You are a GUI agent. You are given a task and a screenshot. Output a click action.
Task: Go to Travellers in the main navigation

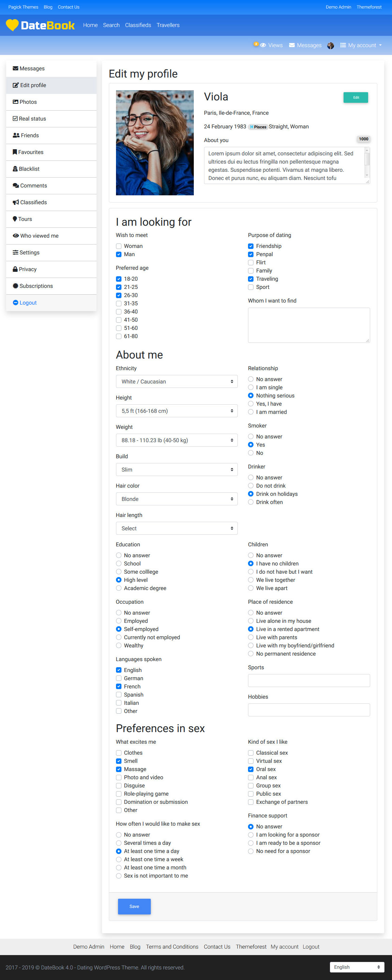click(x=168, y=25)
